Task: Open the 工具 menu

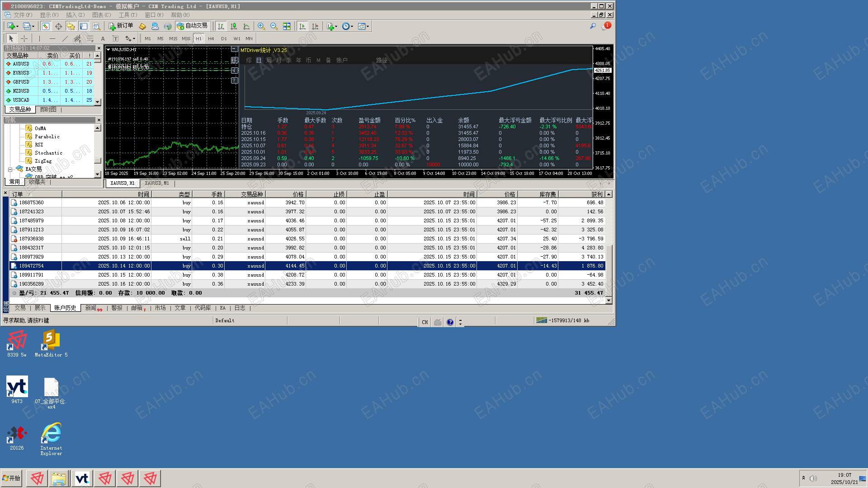Action: click(127, 15)
